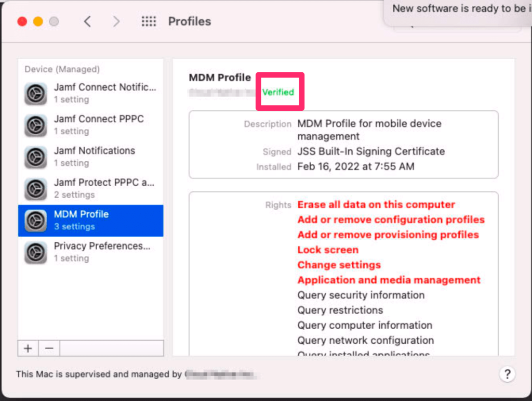Click '2 settings' under Jamf Protect PPPC
The image size is (532, 401).
(x=74, y=195)
